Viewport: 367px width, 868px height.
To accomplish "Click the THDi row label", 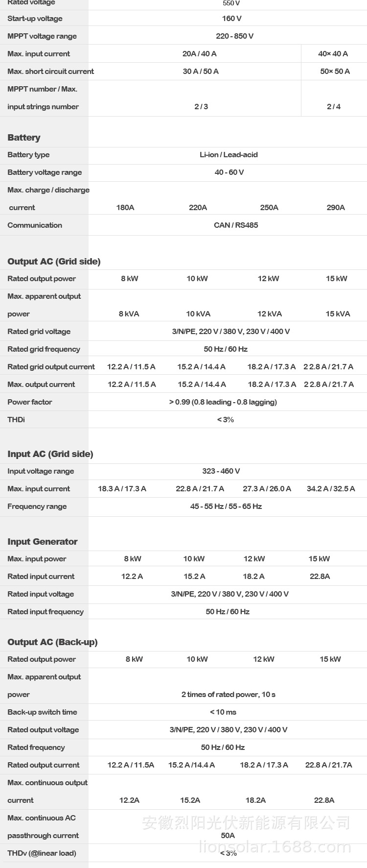I will 16,420.
